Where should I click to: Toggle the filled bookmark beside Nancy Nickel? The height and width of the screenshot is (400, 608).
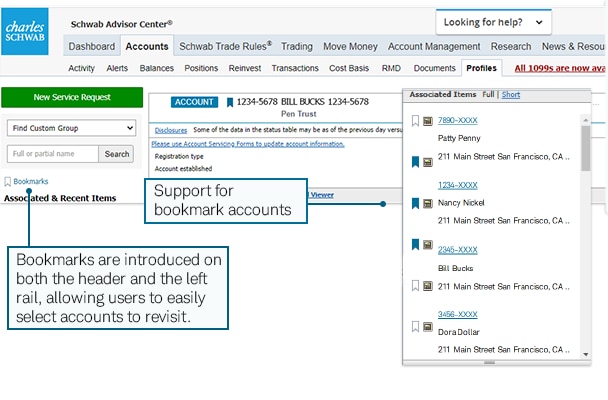(x=415, y=203)
